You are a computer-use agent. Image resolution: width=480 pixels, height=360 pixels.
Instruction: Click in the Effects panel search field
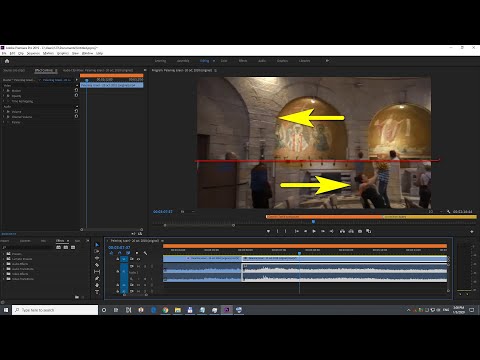(28, 247)
